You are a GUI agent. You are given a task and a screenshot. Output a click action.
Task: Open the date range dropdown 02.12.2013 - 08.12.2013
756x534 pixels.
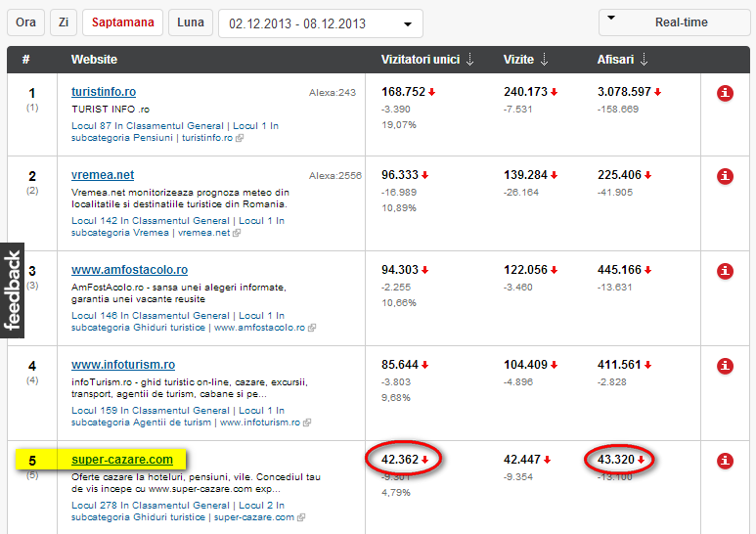point(320,23)
